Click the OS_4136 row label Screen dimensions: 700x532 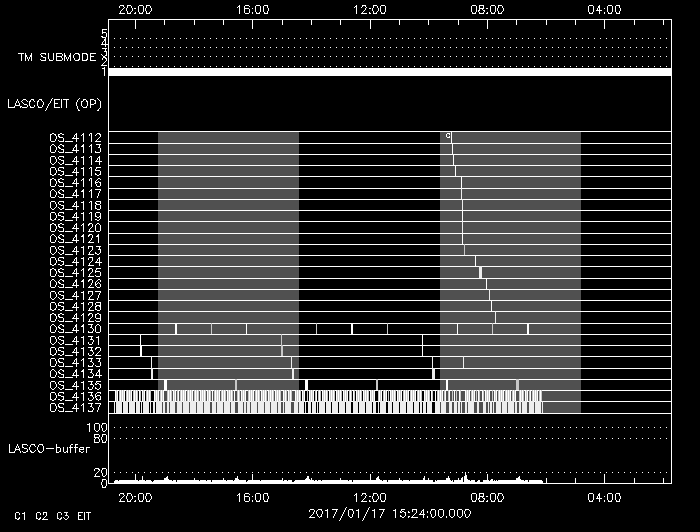click(x=75, y=397)
